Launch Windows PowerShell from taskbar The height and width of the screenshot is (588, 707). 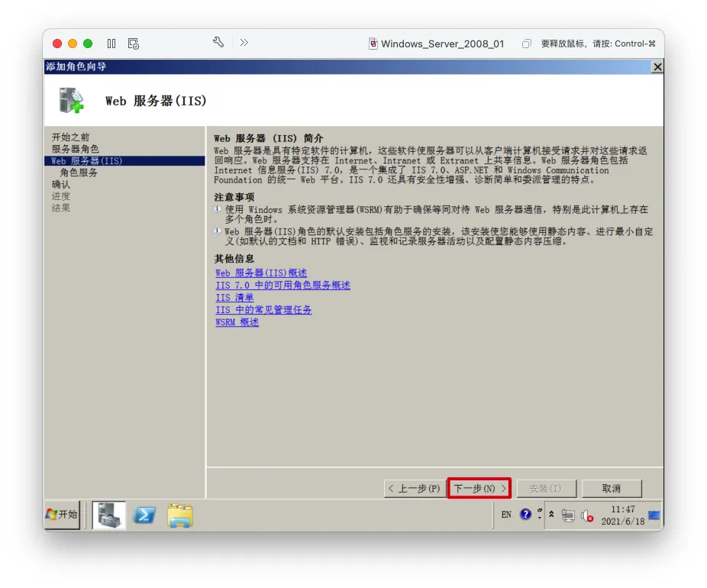click(144, 515)
